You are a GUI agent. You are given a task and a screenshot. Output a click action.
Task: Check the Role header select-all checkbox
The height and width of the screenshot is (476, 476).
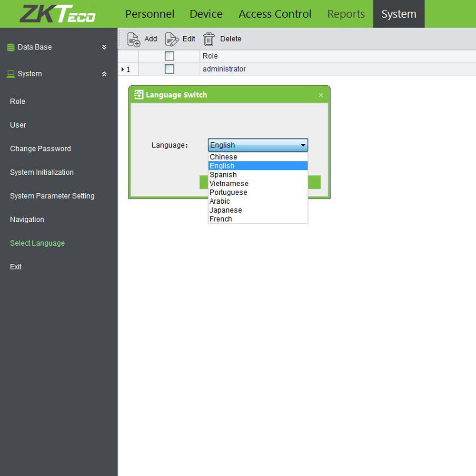pyautogui.click(x=169, y=56)
